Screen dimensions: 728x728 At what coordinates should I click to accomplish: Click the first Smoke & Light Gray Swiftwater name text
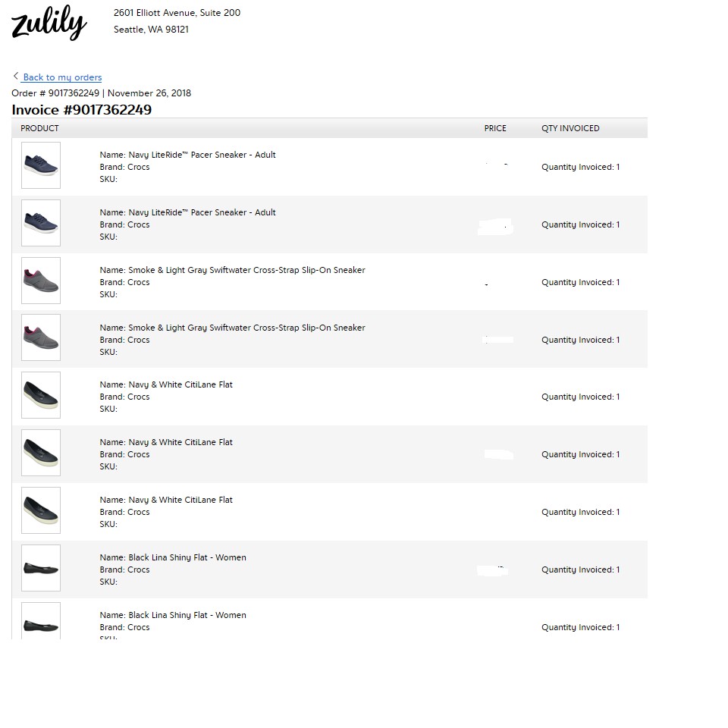tap(232, 270)
